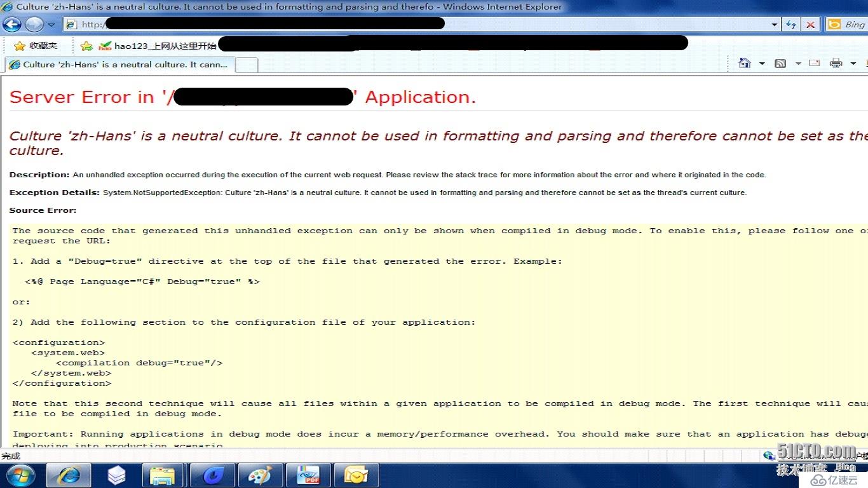Click the 完成 status bar text
The image size is (868, 488).
pos(11,456)
